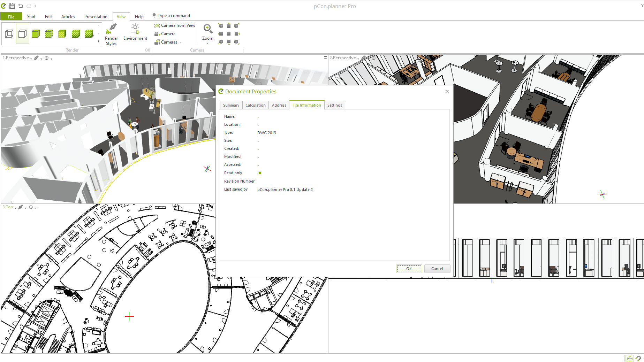The width and height of the screenshot is (644, 362).
Task: Select the top-right isometric view cube
Action: coord(237,26)
